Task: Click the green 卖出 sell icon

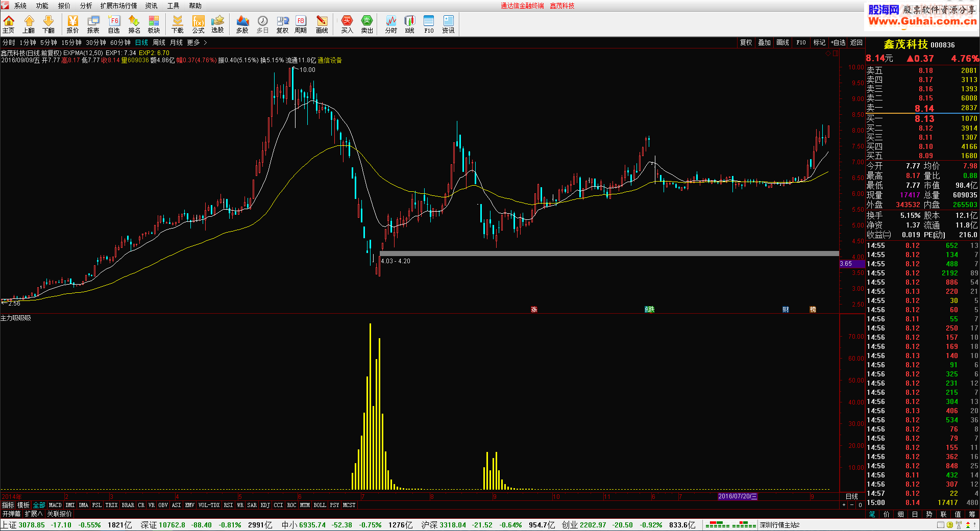Action: pos(367,24)
